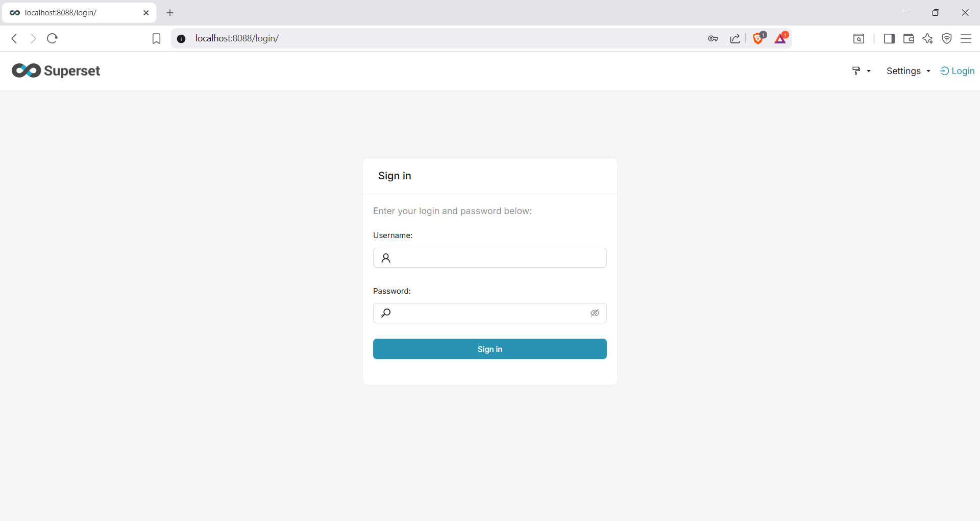Open the Brave Wallet

[909, 39]
